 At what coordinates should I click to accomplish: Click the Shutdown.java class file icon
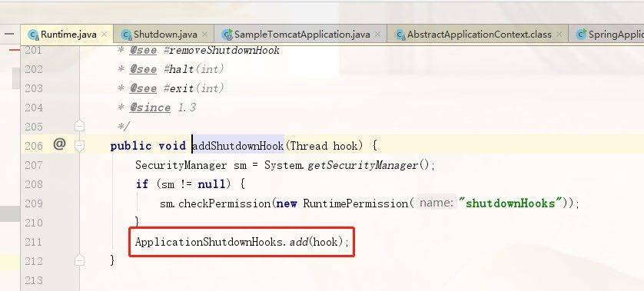point(126,35)
